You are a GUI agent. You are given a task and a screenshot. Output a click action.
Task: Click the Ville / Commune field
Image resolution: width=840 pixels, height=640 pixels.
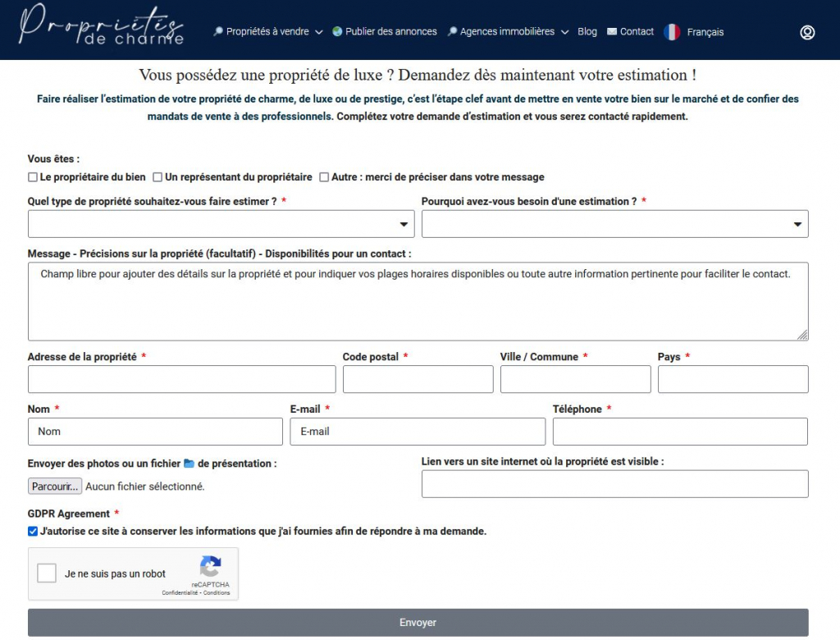[575, 379]
